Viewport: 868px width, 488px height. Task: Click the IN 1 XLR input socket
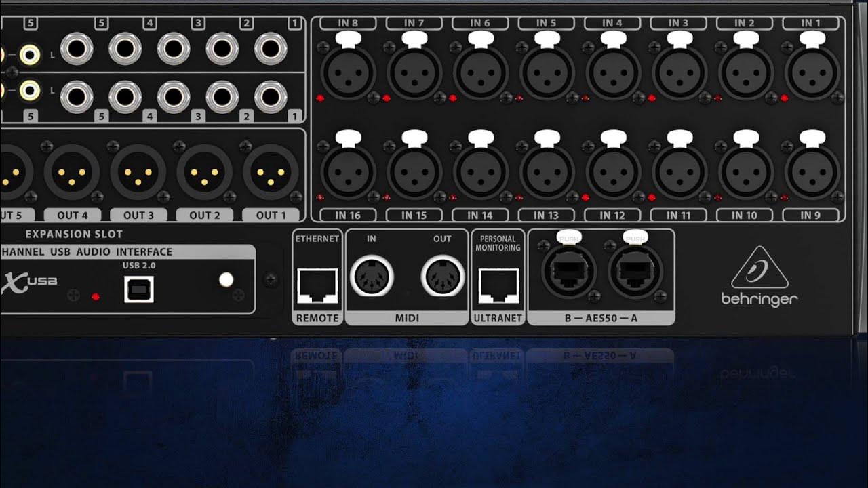pos(812,73)
